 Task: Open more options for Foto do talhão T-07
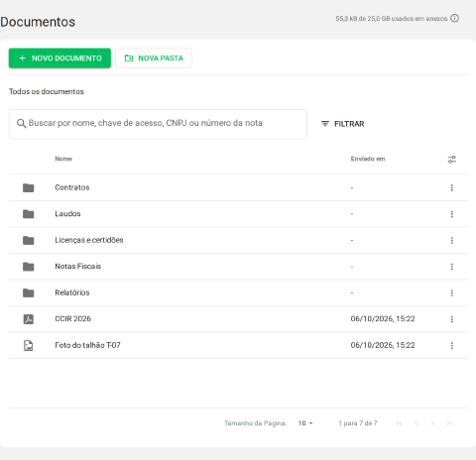tap(452, 345)
